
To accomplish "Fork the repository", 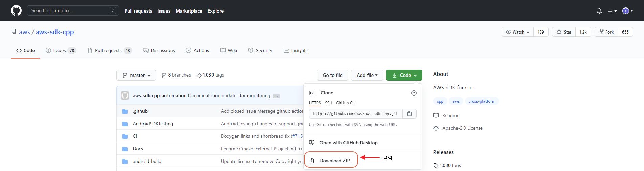I will tap(606, 32).
